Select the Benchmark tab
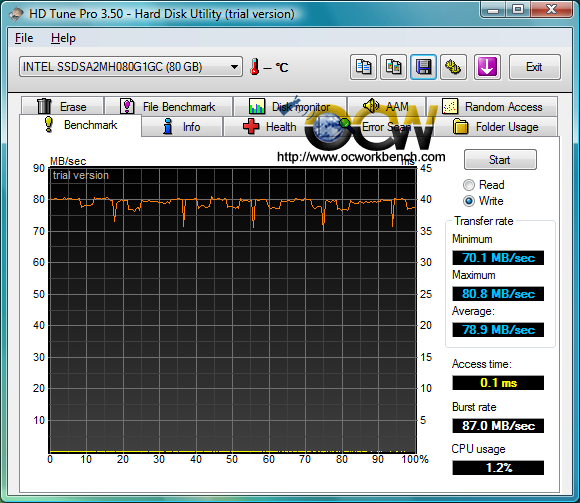Image resolution: width=580 pixels, height=503 pixels. coord(81,125)
